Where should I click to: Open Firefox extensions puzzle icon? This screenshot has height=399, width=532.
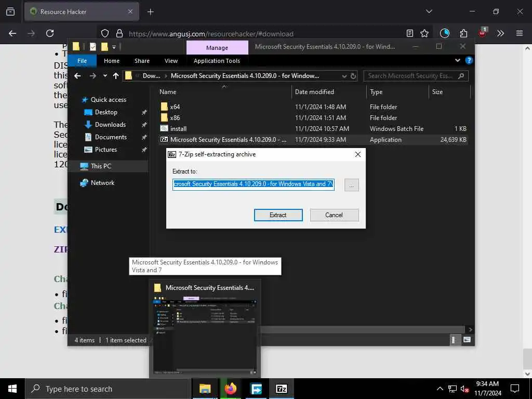point(463,33)
